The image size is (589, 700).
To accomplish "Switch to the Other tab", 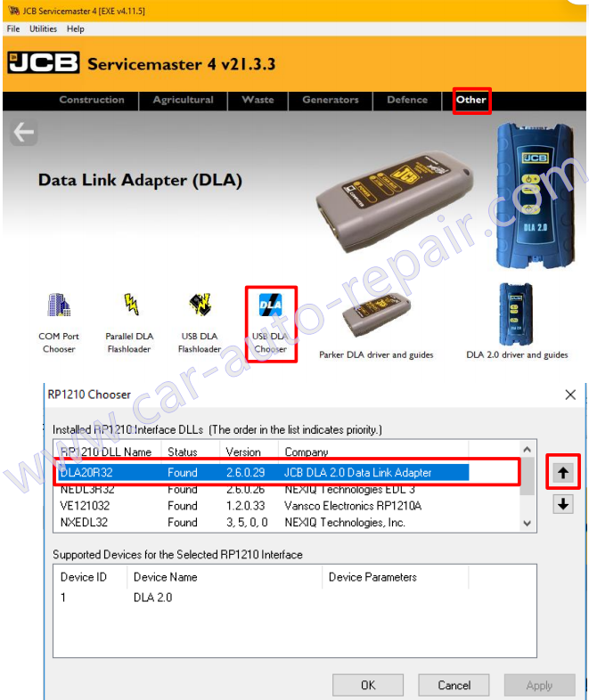I will [471, 100].
